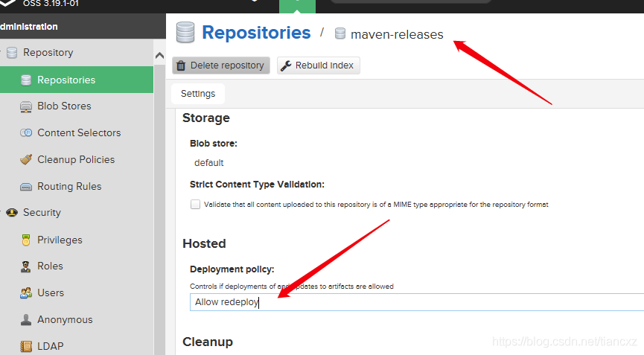Click Delete repository button
Screen dimensions: 644x355
(x=221, y=65)
